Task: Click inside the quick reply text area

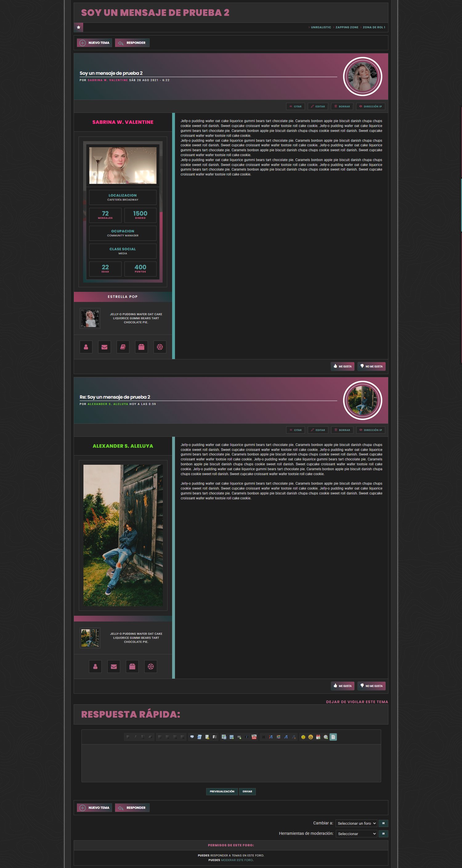Action: [231, 763]
